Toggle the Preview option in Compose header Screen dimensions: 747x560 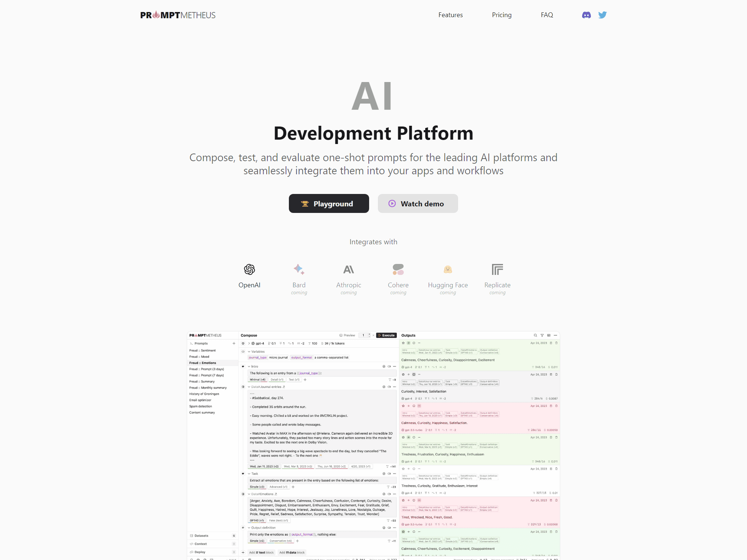click(347, 335)
